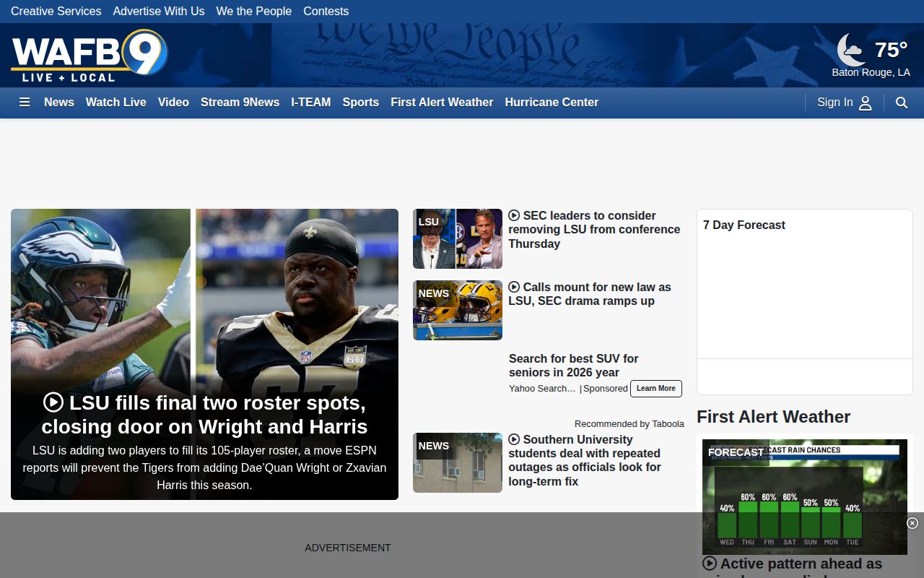924x578 pixels.
Task: Open LSU fills final two roster spots headline
Action: click(204, 415)
